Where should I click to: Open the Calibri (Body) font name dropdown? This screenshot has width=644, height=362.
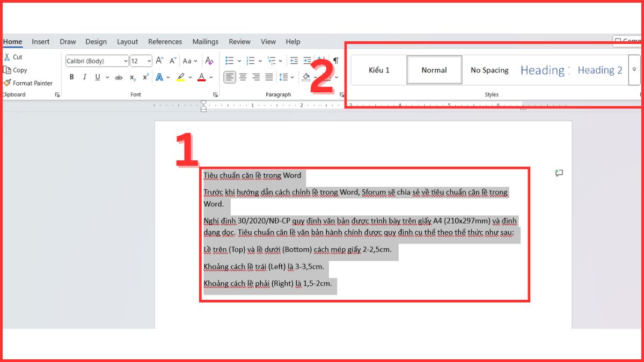[x=126, y=61]
